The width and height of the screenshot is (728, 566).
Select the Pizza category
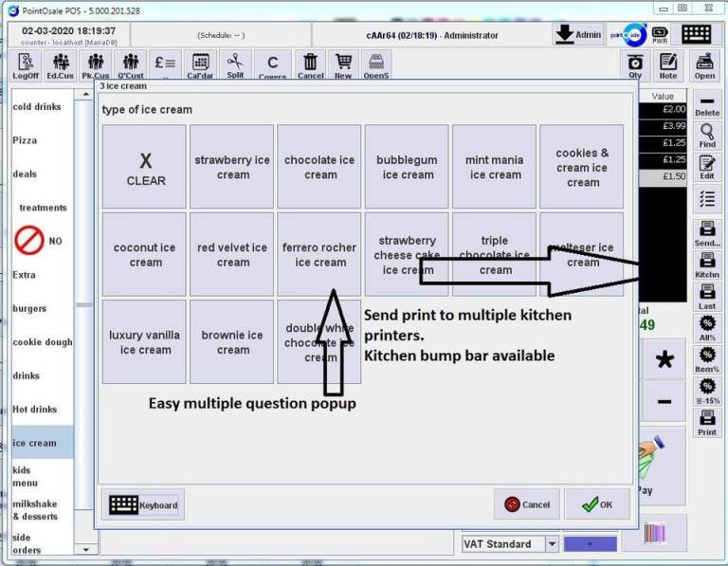point(25,140)
